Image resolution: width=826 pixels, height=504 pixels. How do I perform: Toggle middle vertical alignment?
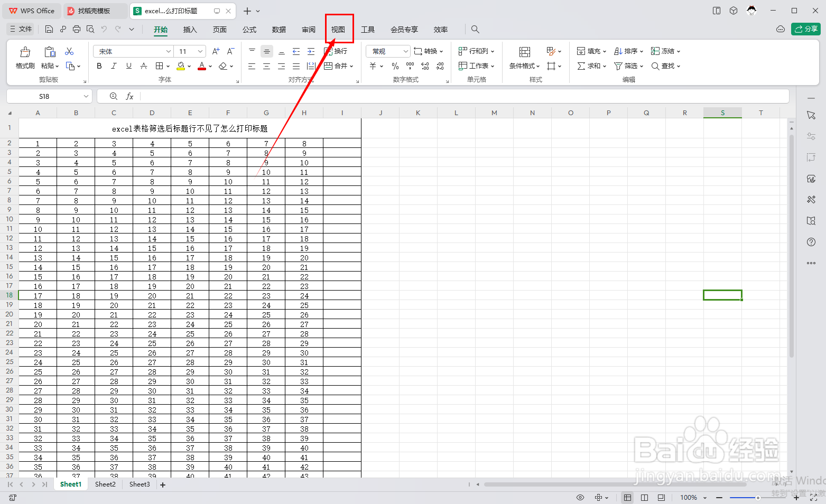266,51
